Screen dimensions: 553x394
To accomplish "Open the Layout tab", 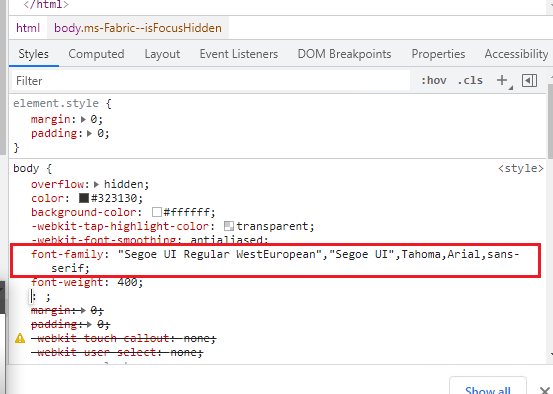I will (x=162, y=54).
